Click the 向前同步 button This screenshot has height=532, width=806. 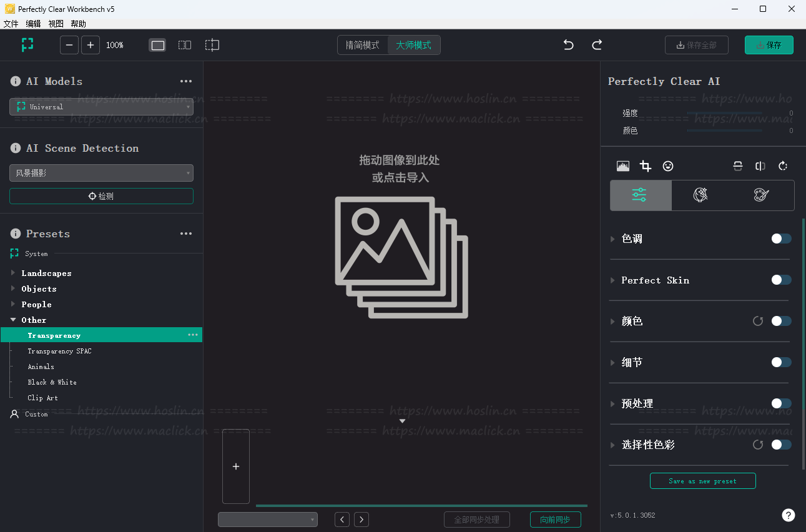(556, 520)
